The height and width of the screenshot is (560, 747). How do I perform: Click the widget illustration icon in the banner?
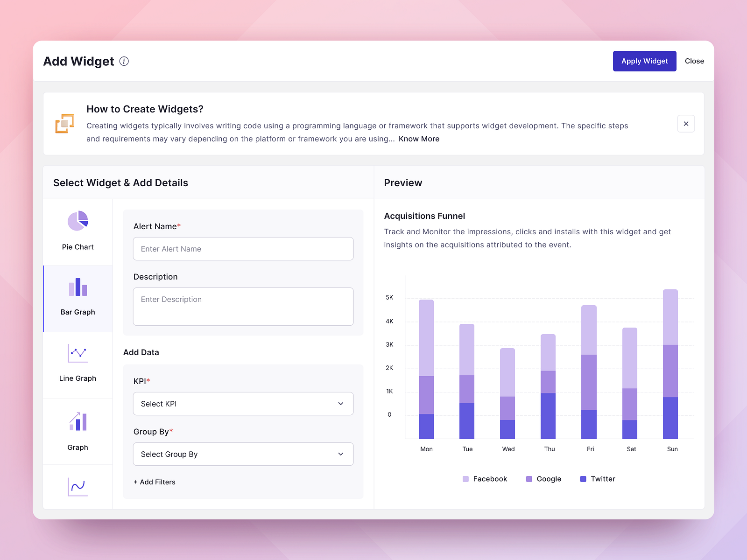click(65, 123)
